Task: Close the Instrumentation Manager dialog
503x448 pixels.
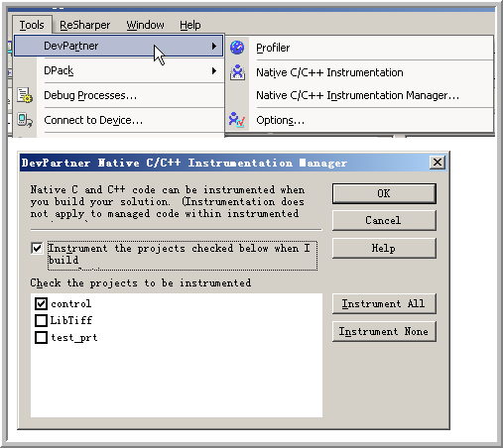Action: click(438, 163)
